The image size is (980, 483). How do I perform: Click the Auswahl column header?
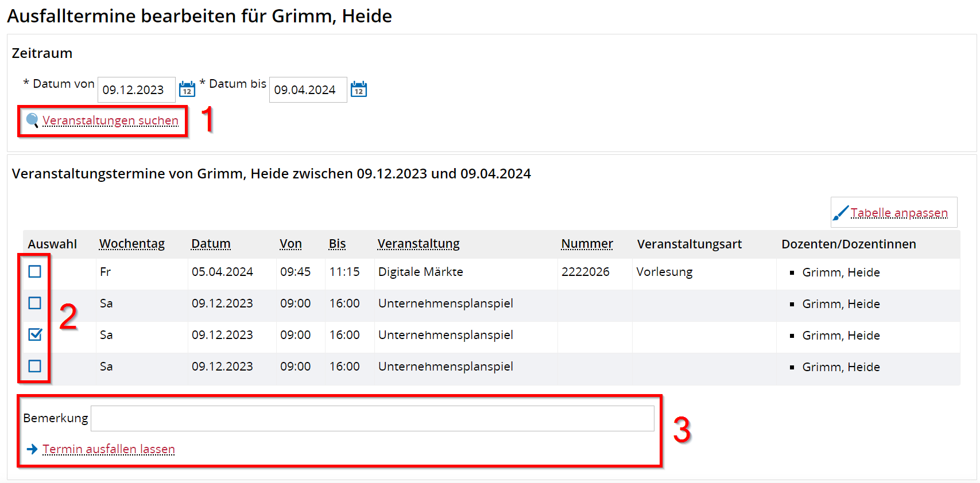click(52, 244)
